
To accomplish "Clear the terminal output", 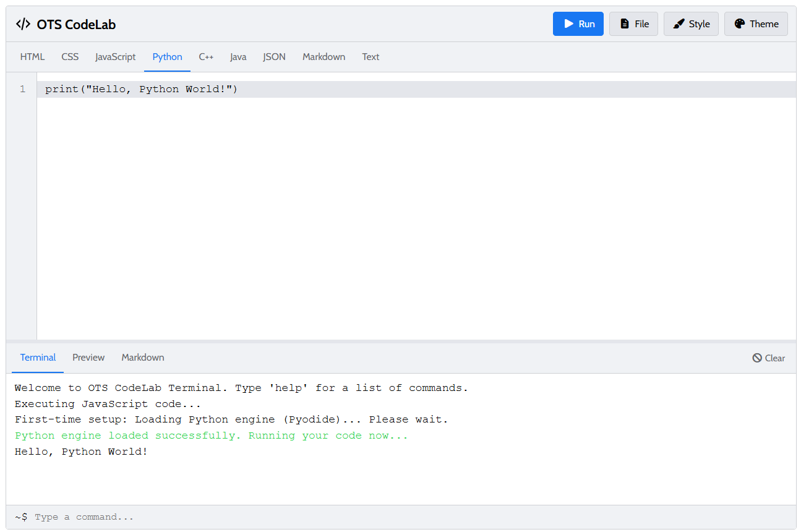I will pos(769,358).
